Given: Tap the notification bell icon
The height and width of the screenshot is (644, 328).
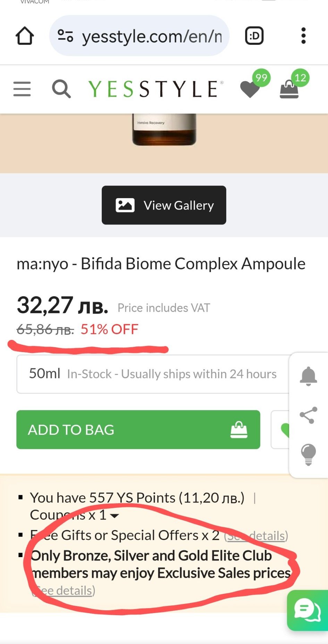Looking at the screenshot, I should (x=308, y=376).
